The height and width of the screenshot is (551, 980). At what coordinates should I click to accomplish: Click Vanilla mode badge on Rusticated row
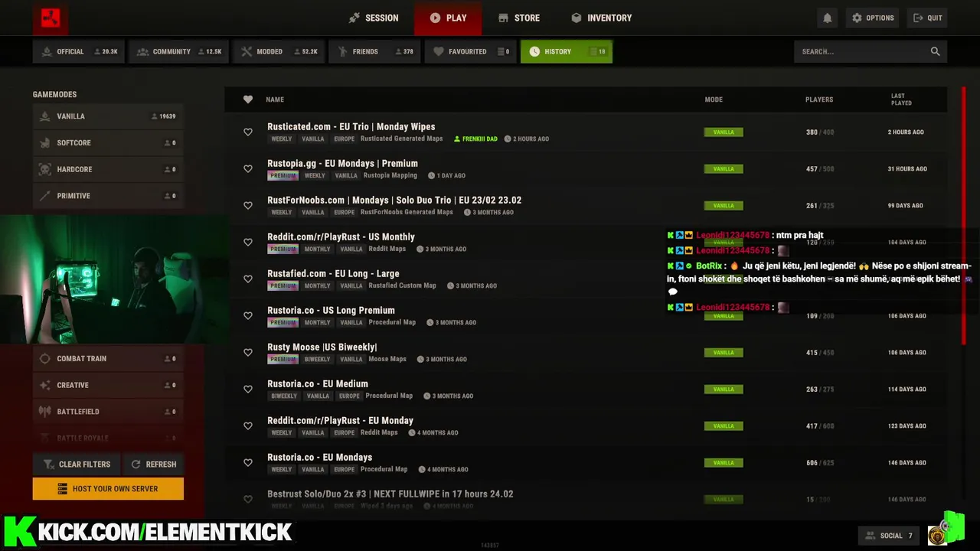[724, 132]
